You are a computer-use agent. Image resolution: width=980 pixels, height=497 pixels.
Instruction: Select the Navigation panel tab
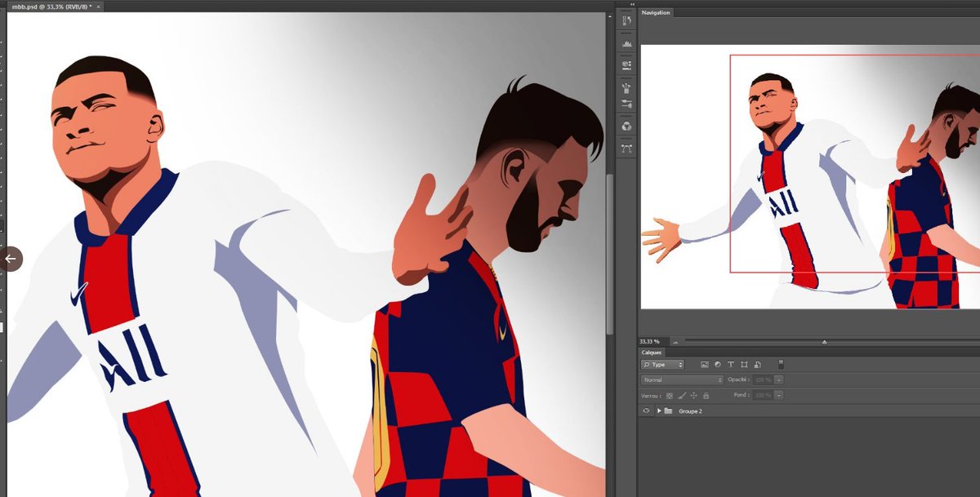coord(656,12)
